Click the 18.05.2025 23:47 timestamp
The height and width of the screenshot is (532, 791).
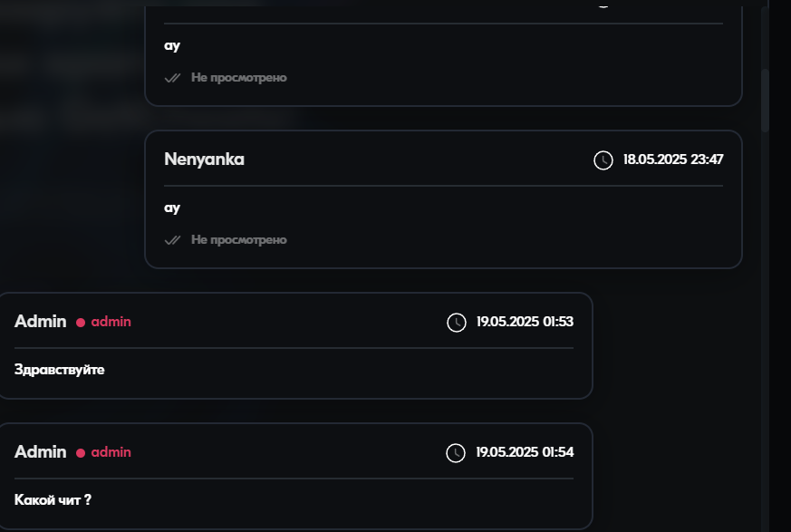pyautogui.click(x=673, y=160)
